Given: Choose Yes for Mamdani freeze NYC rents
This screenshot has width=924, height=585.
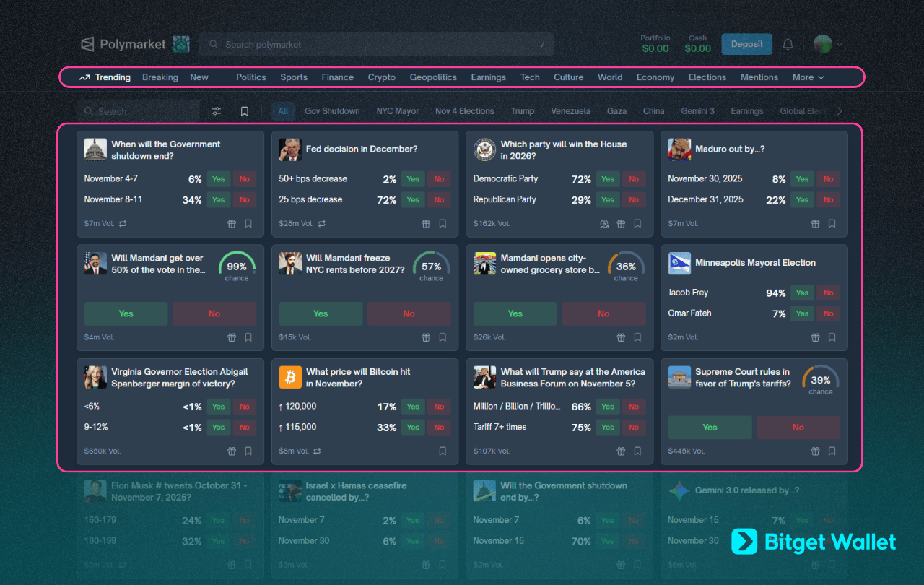Looking at the screenshot, I should click(321, 313).
